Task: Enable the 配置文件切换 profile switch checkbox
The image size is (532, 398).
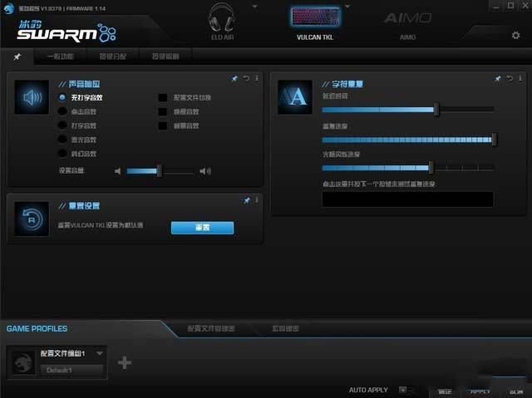Action: coord(163,98)
